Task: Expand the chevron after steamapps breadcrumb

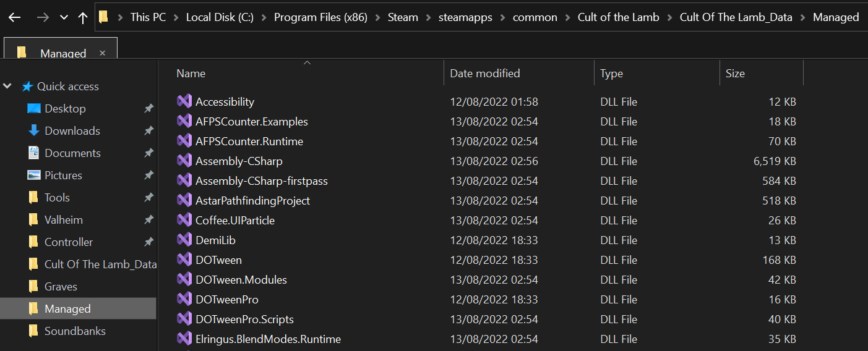Action: tap(502, 17)
